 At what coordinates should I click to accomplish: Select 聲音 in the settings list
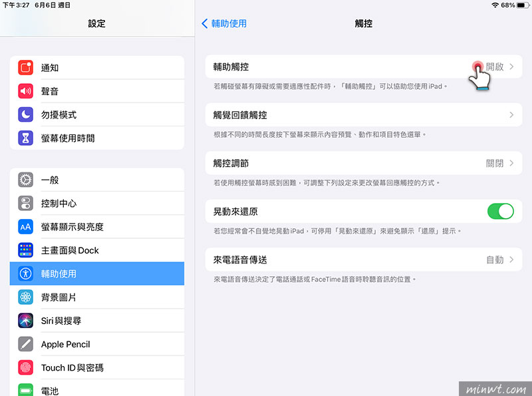coord(97,91)
